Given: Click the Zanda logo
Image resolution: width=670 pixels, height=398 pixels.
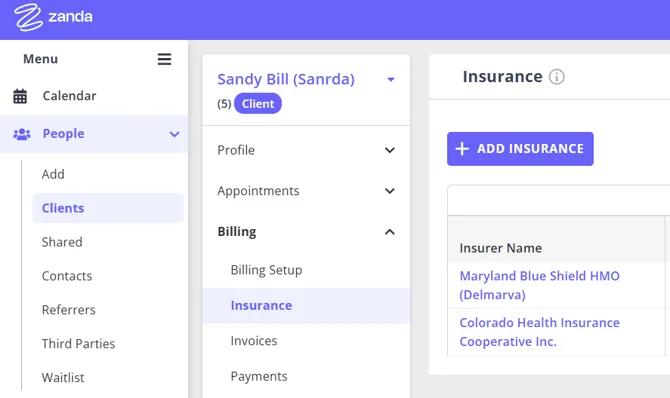Looking at the screenshot, I should point(53,17).
